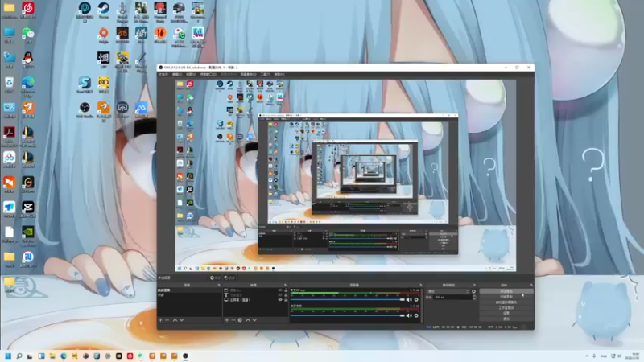This screenshot has width=644, height=362.
Task: Expand system tray hidden icons chevron
Action: click(587, 356)
